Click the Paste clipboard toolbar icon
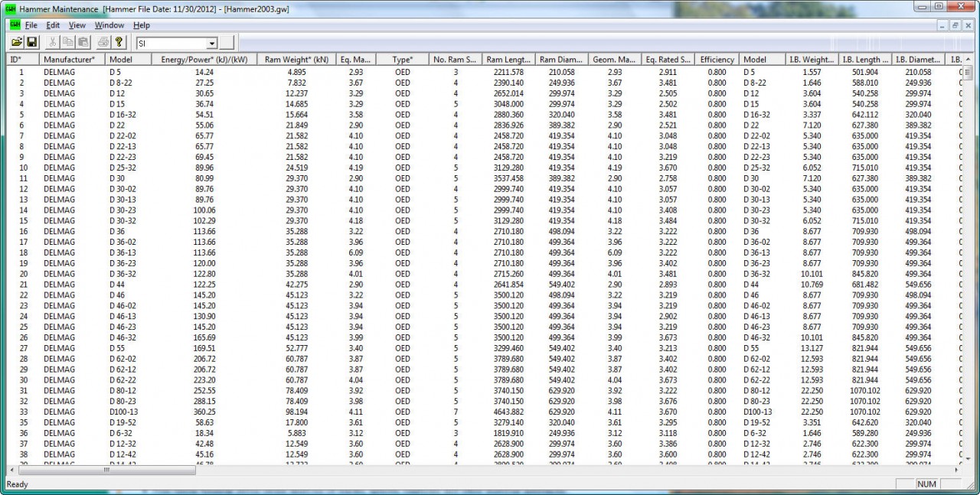980x495 pixels. pyautogui.click(x=83, y=43)
